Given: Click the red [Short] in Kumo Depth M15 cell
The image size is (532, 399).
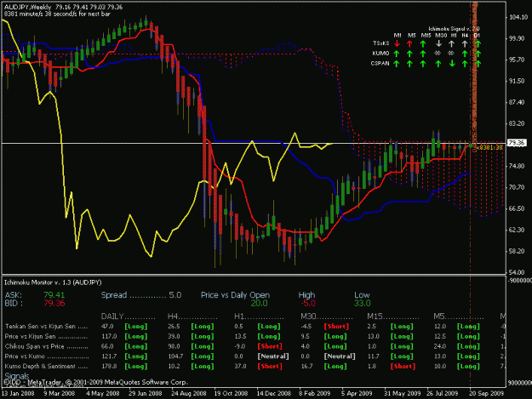Looking at the screenshot, I should pyautogui.click(x=403, y=366).
